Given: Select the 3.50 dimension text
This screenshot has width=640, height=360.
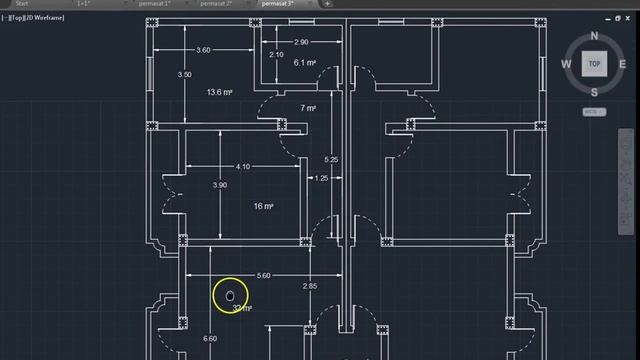Looking at the screenshot, I should point(184,75).
